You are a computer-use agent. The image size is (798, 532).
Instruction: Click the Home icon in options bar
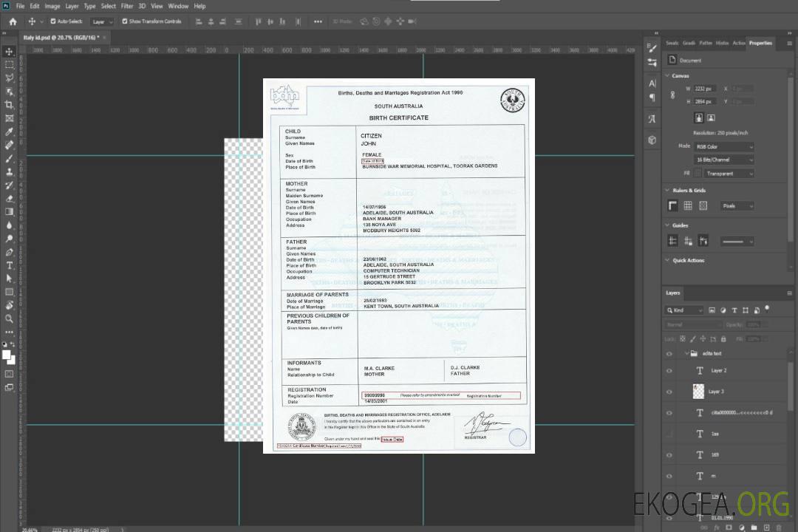(x=13, y=21)
